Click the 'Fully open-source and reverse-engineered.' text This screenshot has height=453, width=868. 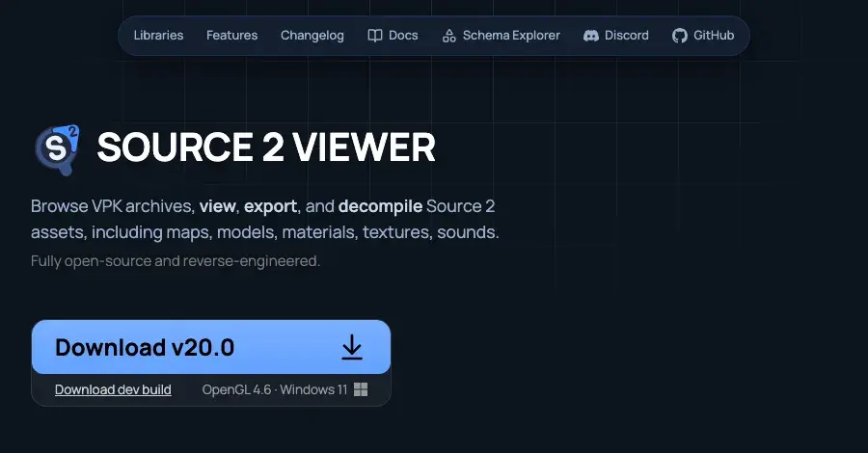176,260
